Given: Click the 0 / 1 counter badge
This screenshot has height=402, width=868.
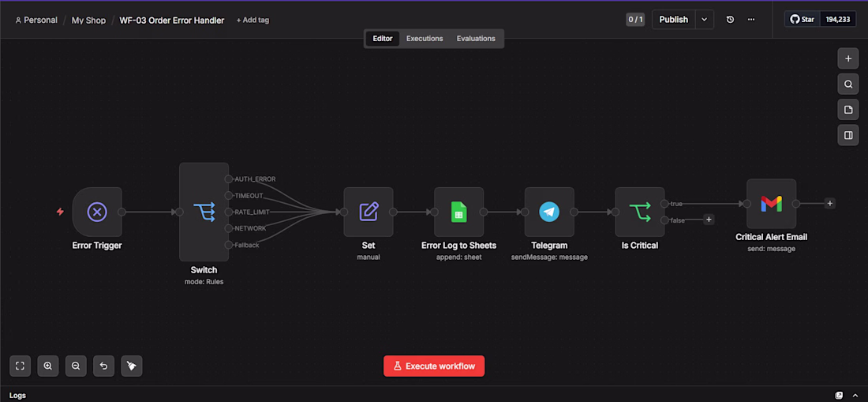Looking at the screenshot, I should point(635,20).
